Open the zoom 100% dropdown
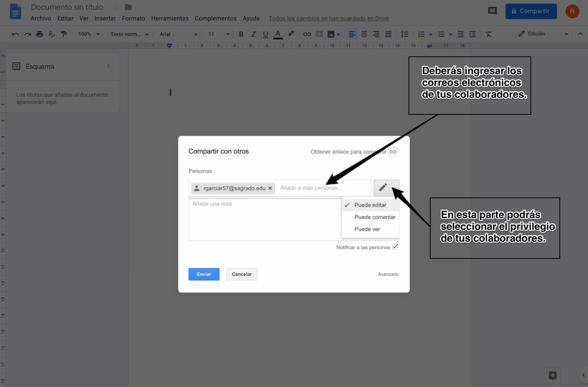This screenshot has width=588, height=387. click(89, 34)
